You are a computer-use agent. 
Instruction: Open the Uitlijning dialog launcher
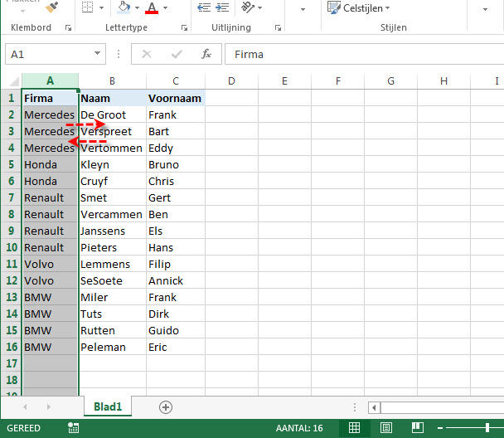pyautogui.click(x=278, y=28)
